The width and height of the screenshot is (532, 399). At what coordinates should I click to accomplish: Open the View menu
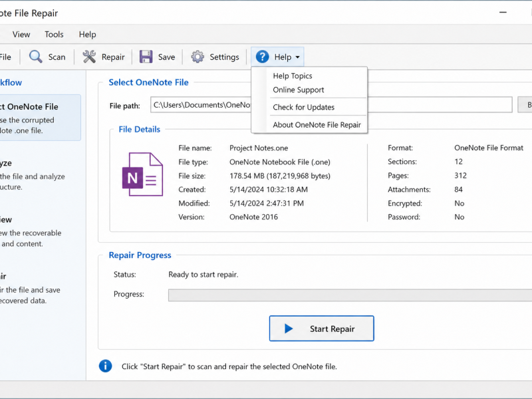click(x=21, y=35)
